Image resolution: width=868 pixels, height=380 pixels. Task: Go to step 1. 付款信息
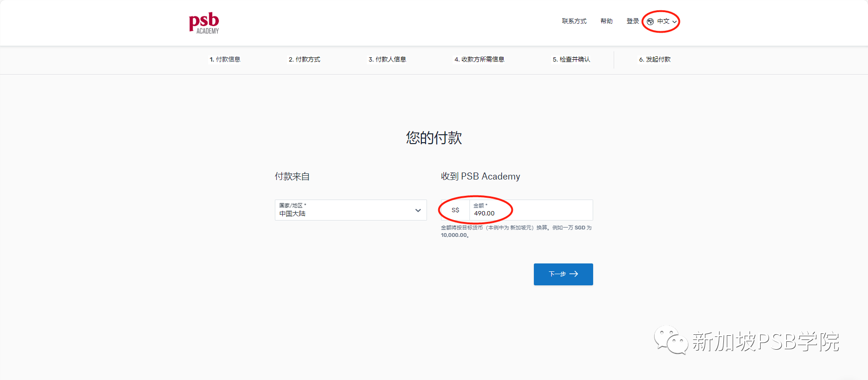(x=225, y=60)
